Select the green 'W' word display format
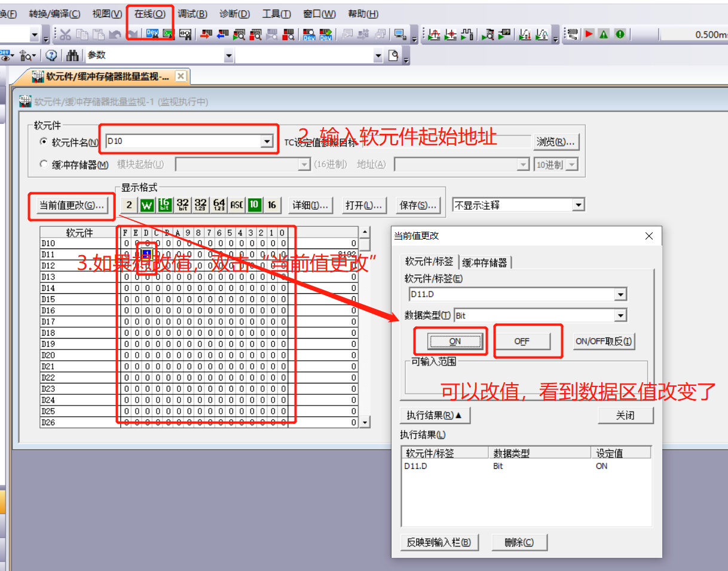The width and height of the screenshot is (728, 571). tap(147, 205)
